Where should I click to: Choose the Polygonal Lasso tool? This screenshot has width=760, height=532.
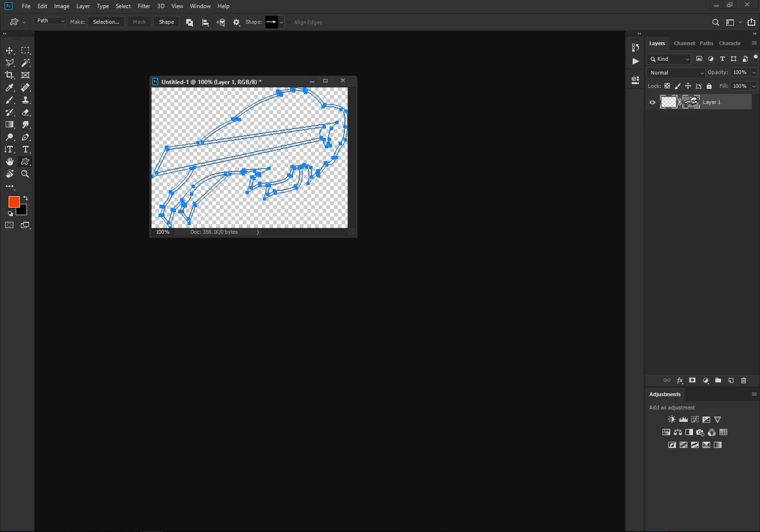9,63
